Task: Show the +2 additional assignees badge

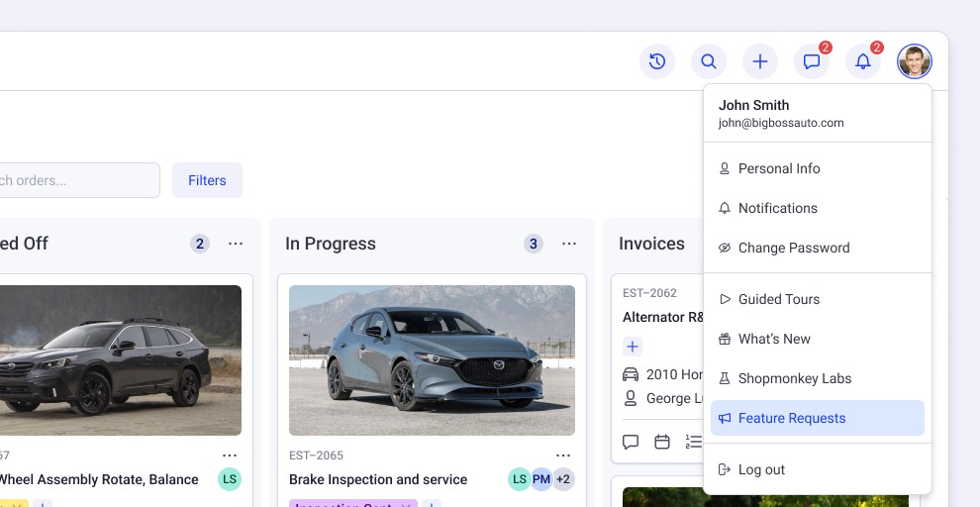Action: [x=563, y=479]
